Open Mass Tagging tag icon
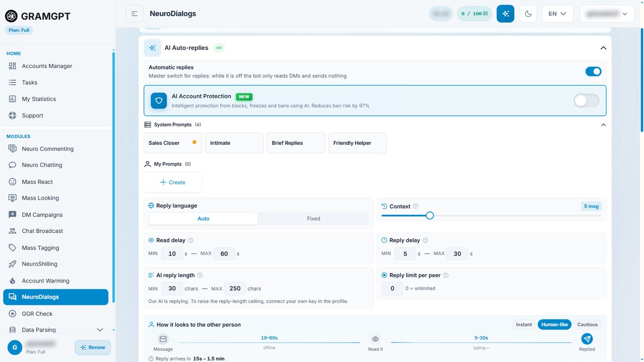This screenshot has height=362, width=644. pos(13,248)
